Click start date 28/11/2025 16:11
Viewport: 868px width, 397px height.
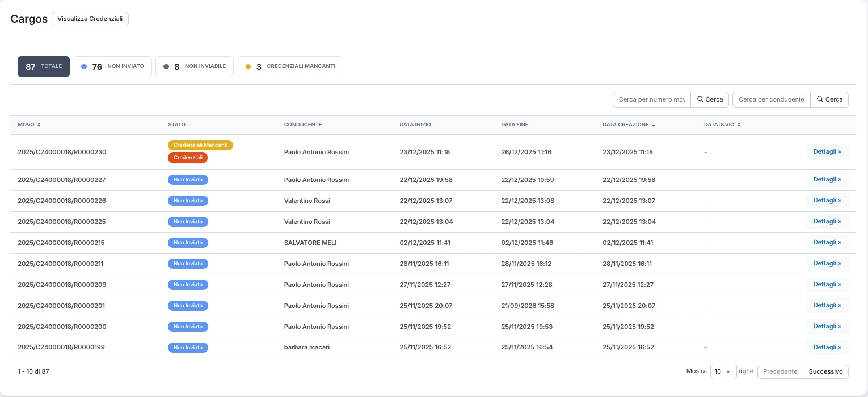(x=424, y=264)
